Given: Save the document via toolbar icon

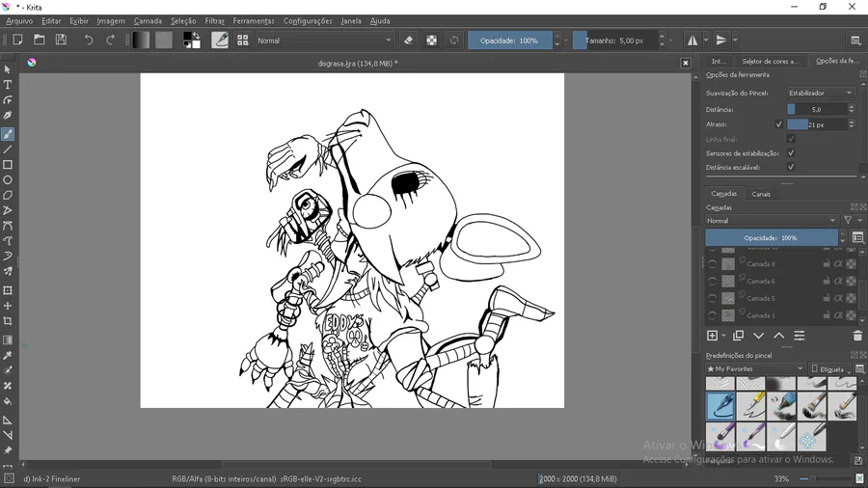Looking at the screenshot, I should [61, 40].
